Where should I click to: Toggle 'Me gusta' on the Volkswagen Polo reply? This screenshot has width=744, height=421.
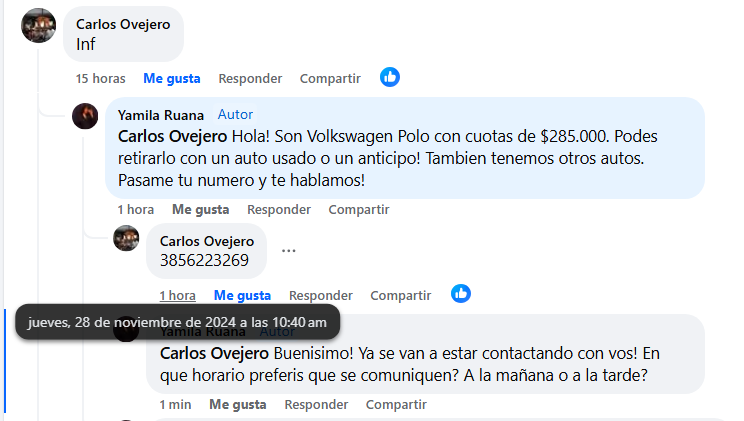pos(200,209)
